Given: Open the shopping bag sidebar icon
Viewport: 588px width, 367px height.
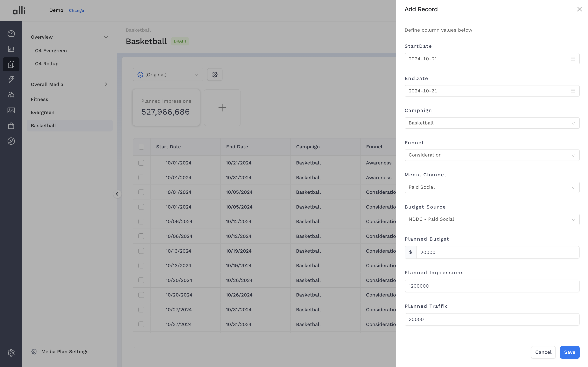Looking at the screenshot, I should [11, 126].
